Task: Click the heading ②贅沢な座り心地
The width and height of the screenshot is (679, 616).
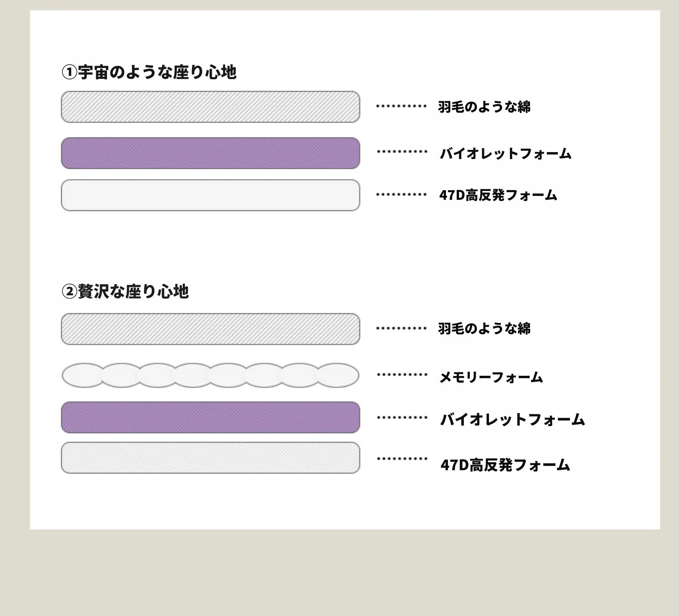Action: (x=125, y=291)
